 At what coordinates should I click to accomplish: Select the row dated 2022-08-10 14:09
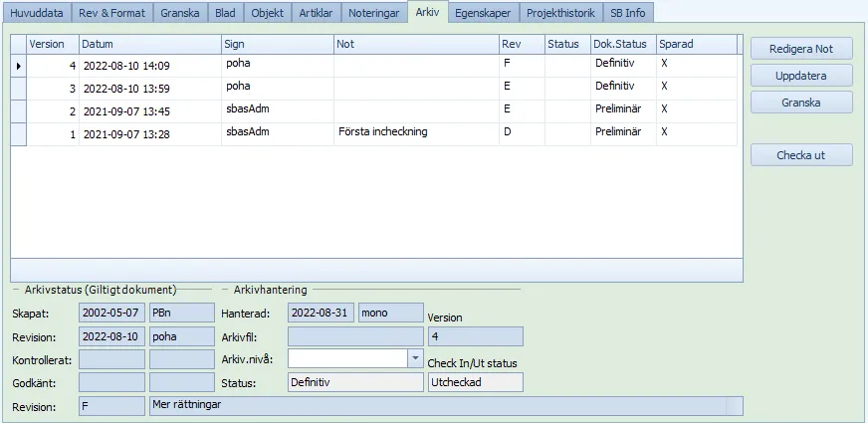pyautogui.click(x=374, y=66)
